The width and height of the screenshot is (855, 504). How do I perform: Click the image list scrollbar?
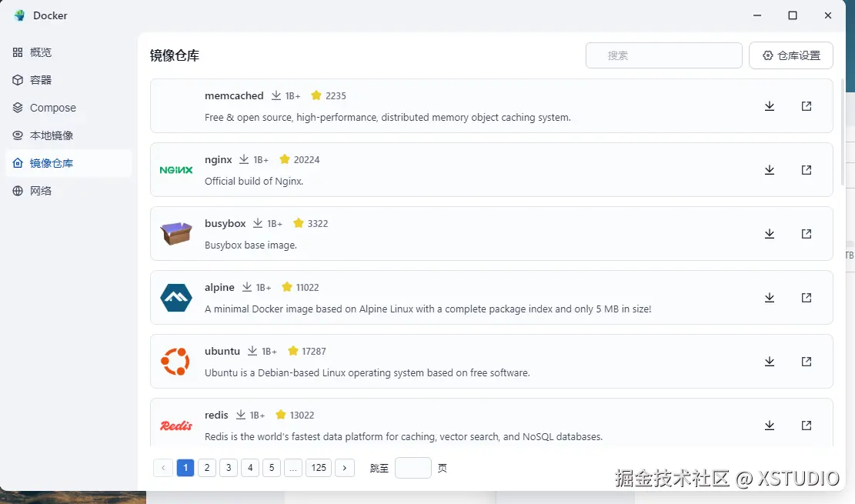click(x=843, y=132)
